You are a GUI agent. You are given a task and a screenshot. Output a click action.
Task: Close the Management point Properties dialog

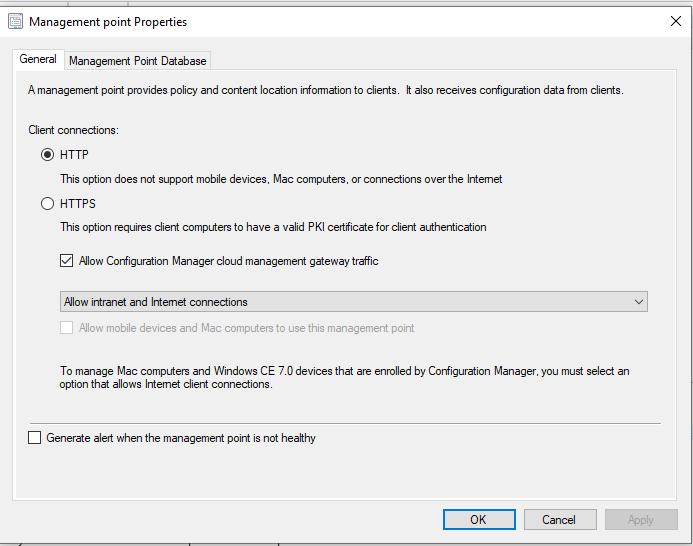(675, 21)
